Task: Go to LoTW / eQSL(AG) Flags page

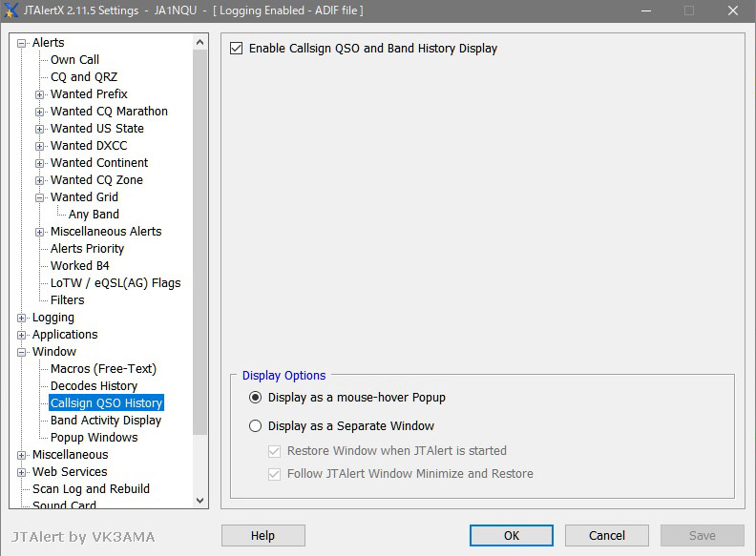Action: (115, 283)
